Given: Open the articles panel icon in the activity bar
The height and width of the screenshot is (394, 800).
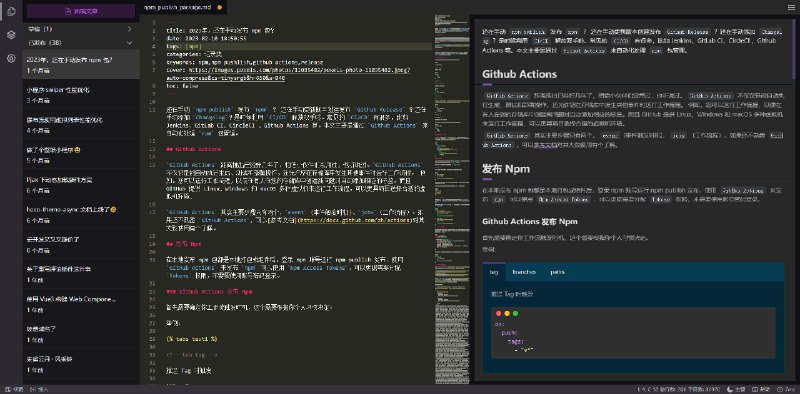Looking at the screenshot, I should [11, 11].
